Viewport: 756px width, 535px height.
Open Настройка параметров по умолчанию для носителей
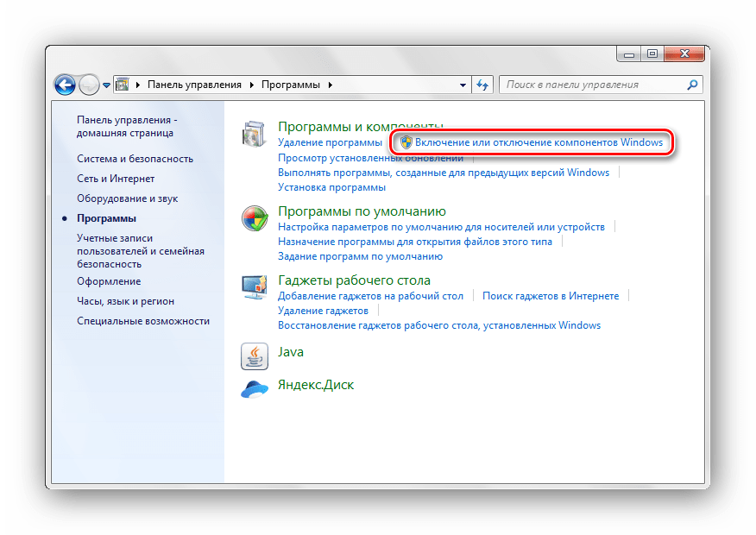click(441, 227)
